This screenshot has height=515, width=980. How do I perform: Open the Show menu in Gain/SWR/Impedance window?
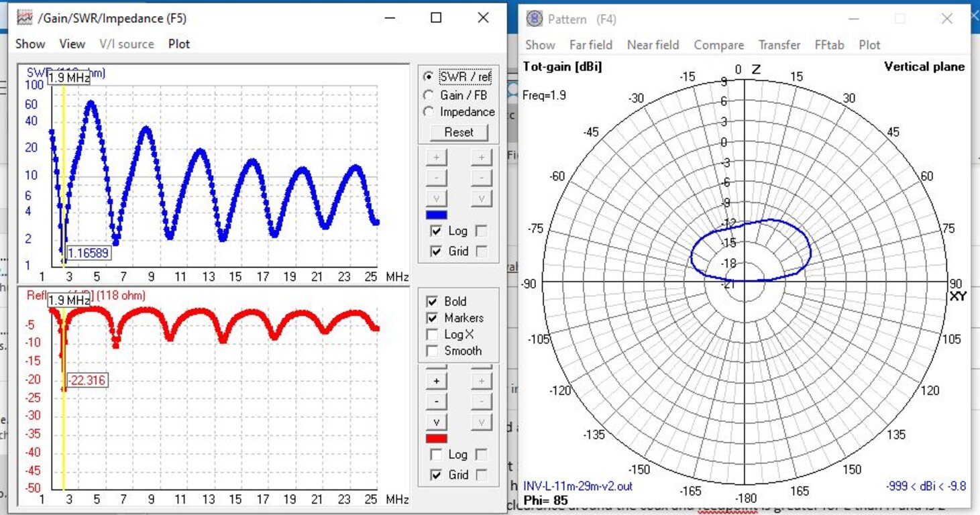tap(30, 44)
